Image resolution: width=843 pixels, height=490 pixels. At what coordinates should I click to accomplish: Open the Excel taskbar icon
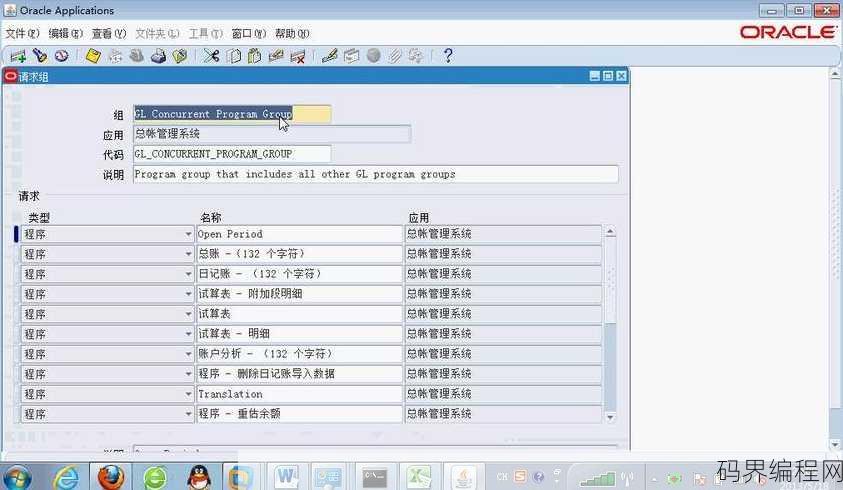[419, 477]
